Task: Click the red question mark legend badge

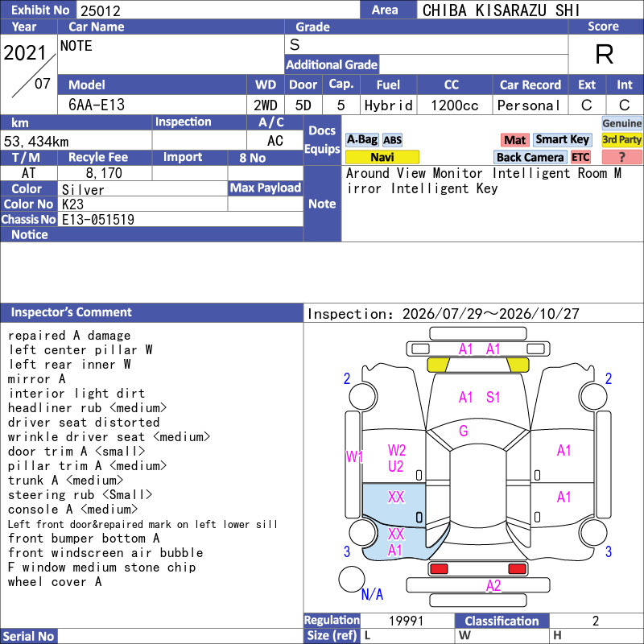Action: click(621, 157)
